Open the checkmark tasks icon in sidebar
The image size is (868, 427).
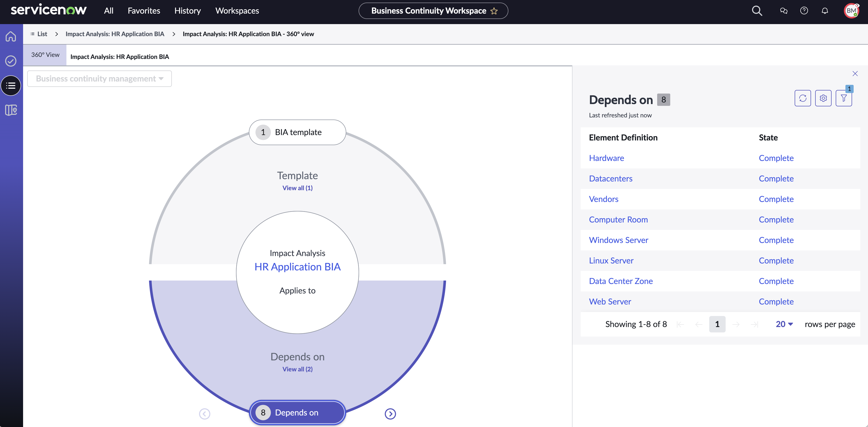tap(11, 60)
